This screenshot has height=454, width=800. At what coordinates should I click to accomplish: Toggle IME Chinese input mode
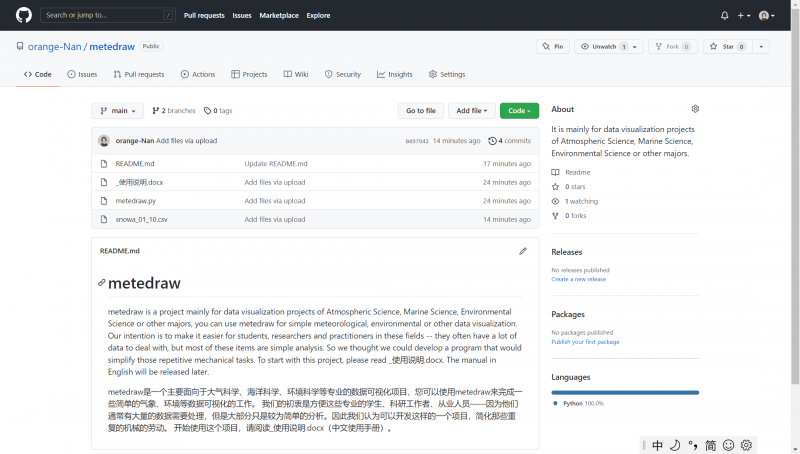[x=657, y=445]
